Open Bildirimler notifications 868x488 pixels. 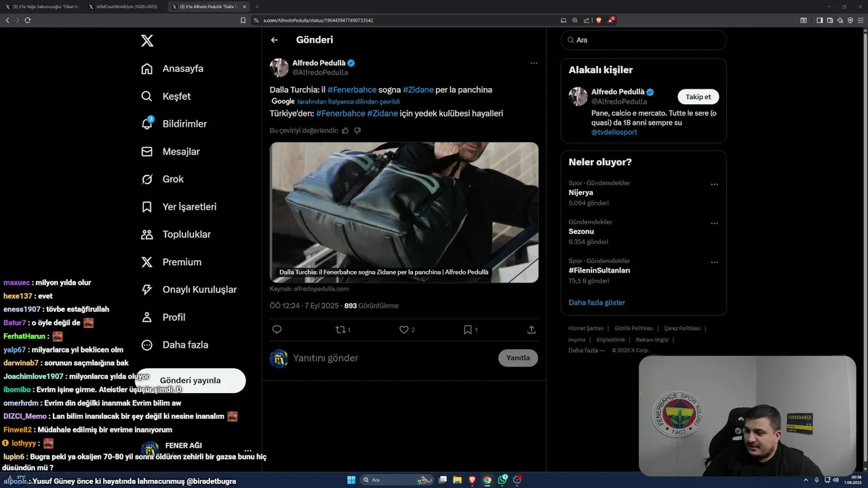[174, 124]
